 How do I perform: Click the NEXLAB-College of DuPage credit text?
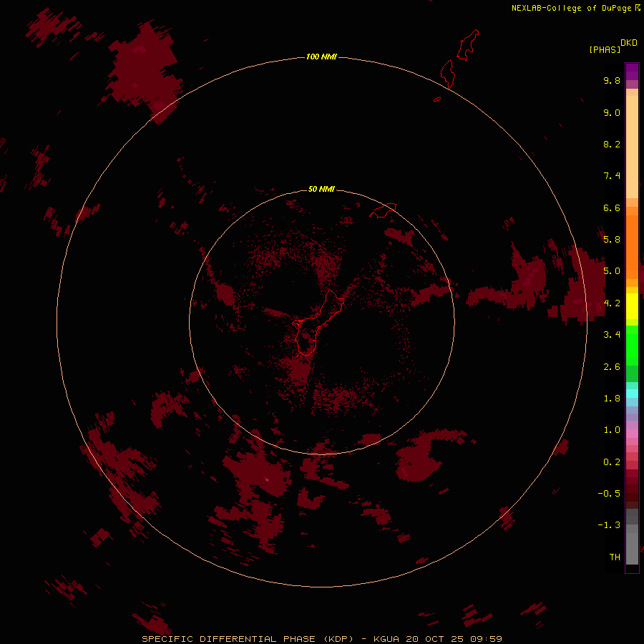point(575,8)
